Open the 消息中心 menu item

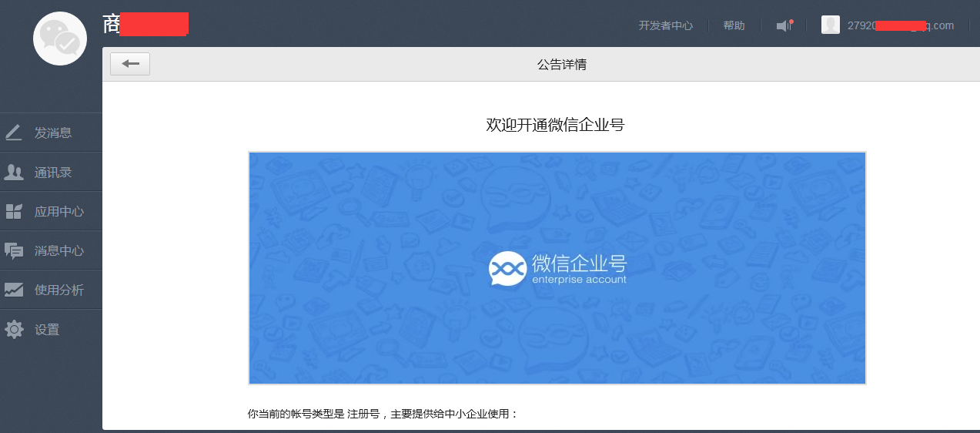[51, 250]
